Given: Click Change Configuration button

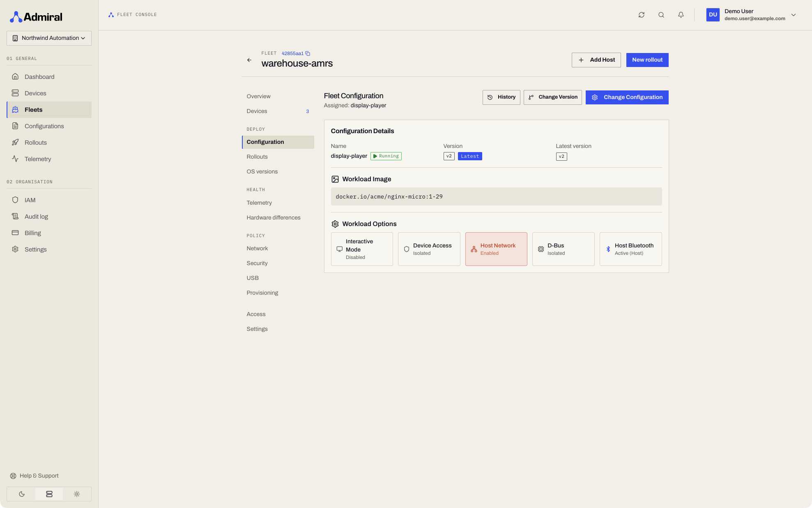Looking at the screenshot, I should (627, 97).
